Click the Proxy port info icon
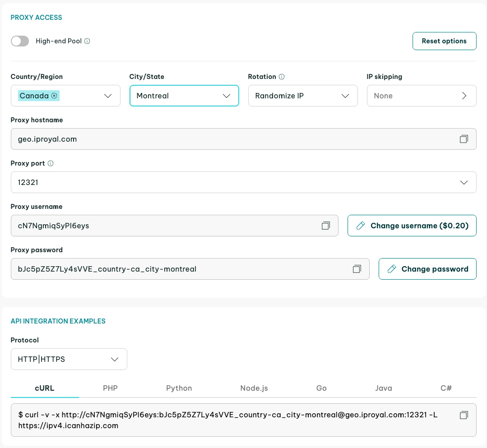487x448 pixels. [x=51, y=163]
